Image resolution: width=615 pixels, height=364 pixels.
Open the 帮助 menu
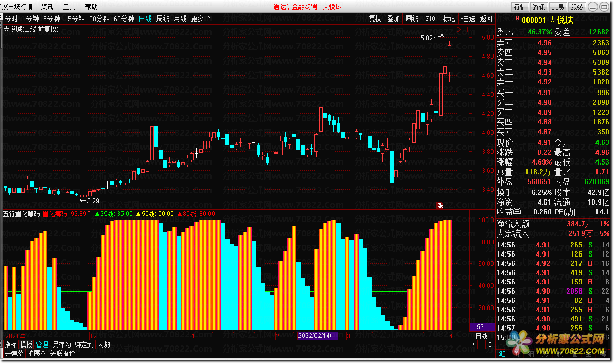(92, 7)
